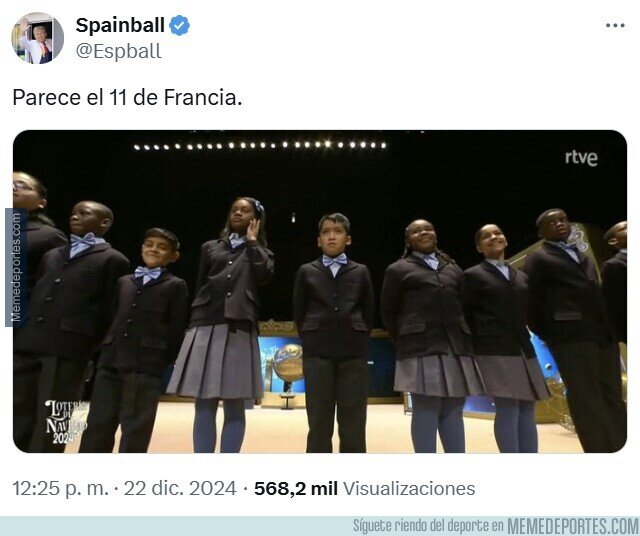Click the tweet text Parece el 11 de Francia
This screenshot has height=536, width=640.
(127, 98)
